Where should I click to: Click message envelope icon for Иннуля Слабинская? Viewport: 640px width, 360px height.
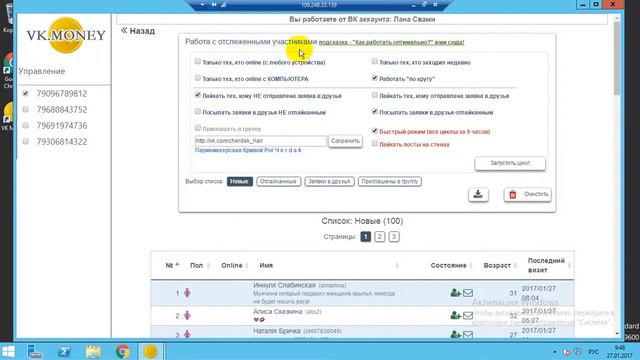coord(468,293)
